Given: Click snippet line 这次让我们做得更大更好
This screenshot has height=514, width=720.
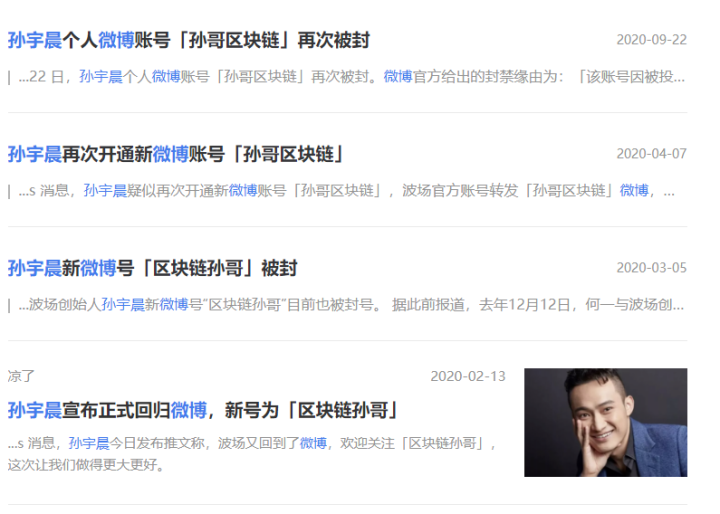Looking at the screenshot, I should click(x=86, y=465).
